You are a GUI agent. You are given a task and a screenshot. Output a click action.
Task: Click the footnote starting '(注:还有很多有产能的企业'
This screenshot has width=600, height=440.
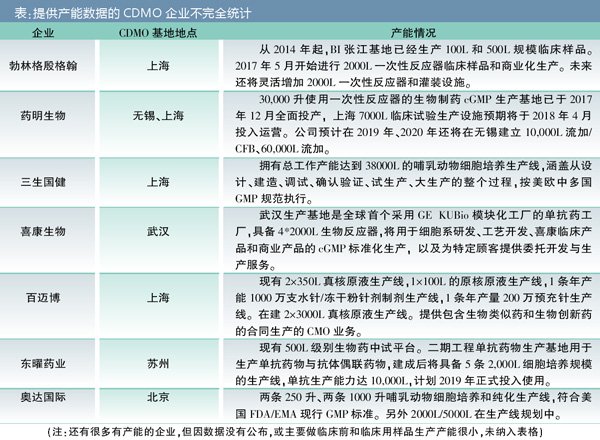[x=295, y=432]
